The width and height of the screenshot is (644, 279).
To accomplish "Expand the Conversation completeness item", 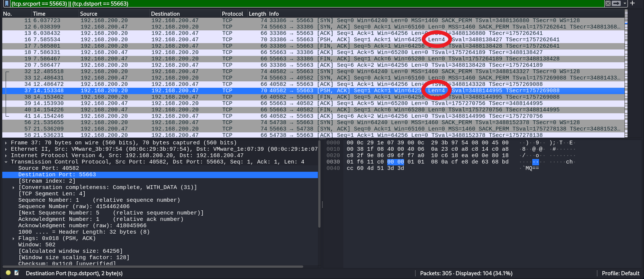I will pos(13,187).
